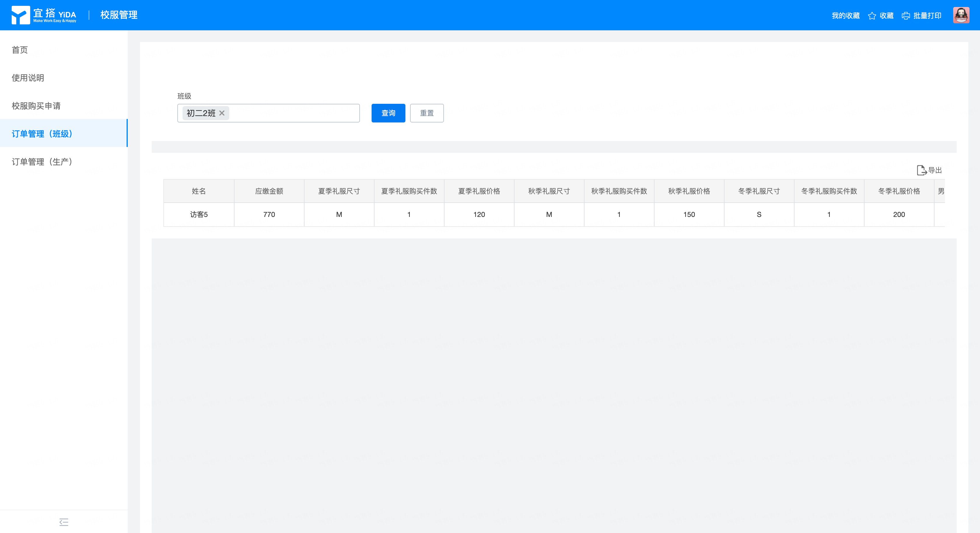Screen dimensions: 980x533
Task: Open 订单管理（生产） menu item
Action: pos(42,162)
